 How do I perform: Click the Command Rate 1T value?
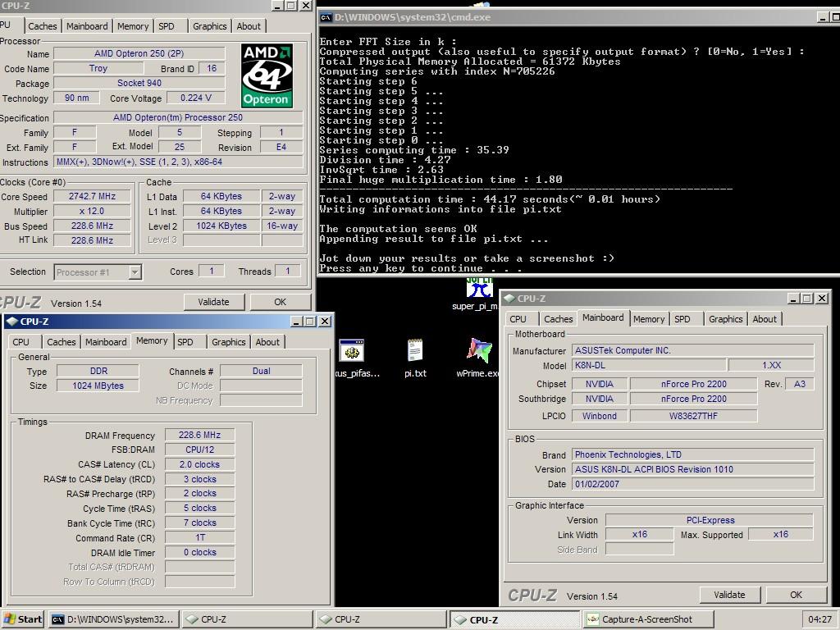coord(200,537)
